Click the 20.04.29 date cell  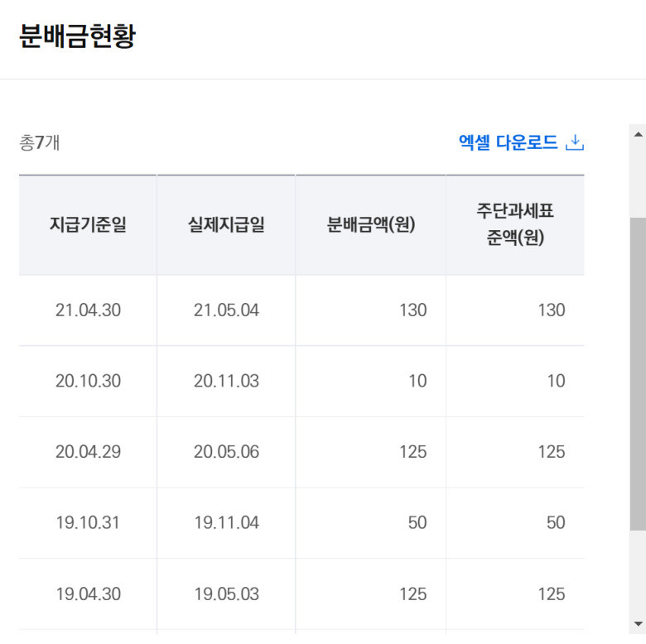pyautogui.click(x=88, y=452)
